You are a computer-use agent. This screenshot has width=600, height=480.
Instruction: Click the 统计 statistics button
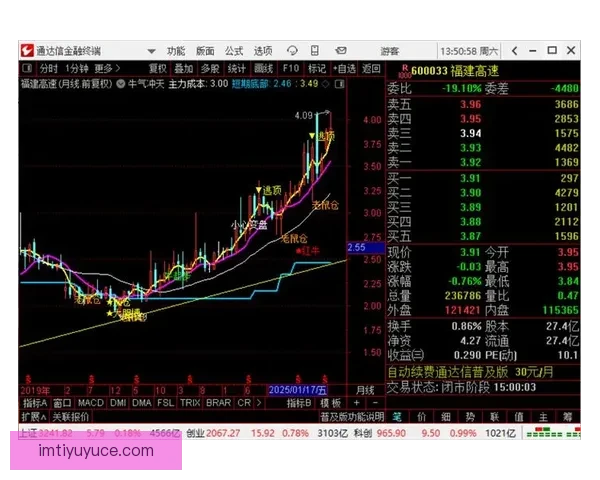236,69
